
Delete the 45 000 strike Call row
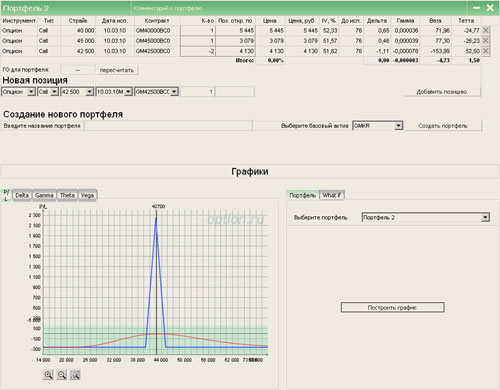tap(486, 41)
